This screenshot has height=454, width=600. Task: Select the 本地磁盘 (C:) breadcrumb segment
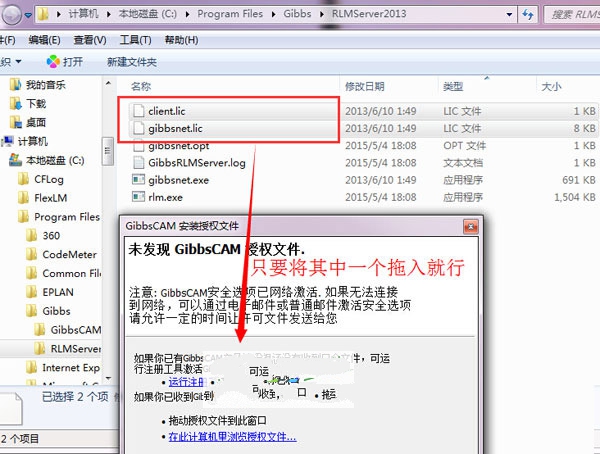tap(147, 14)
